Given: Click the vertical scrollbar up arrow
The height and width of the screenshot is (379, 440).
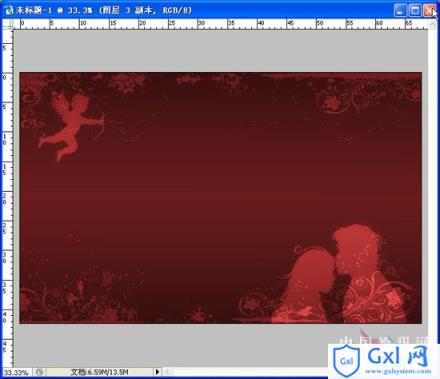Looking at the screenshot, I should [433, 24].
